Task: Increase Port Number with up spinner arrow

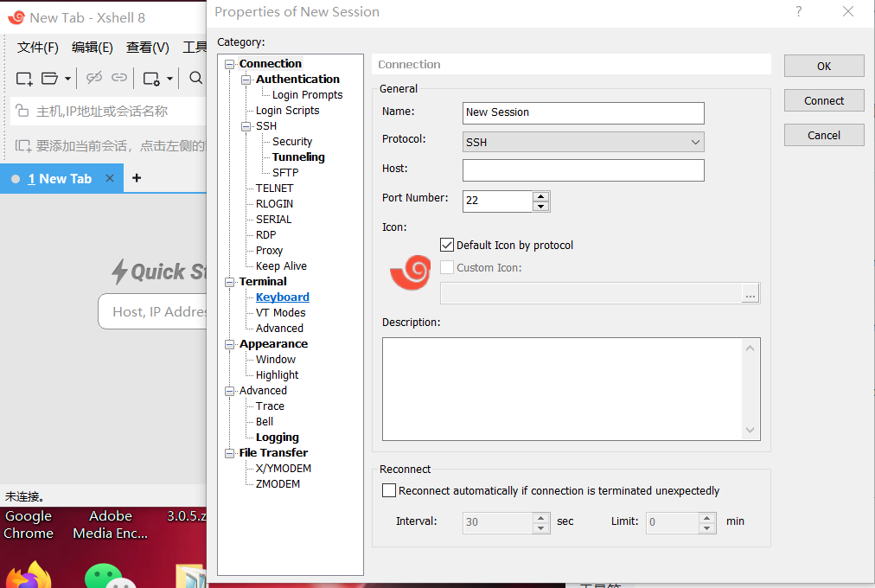Action: 541,196
